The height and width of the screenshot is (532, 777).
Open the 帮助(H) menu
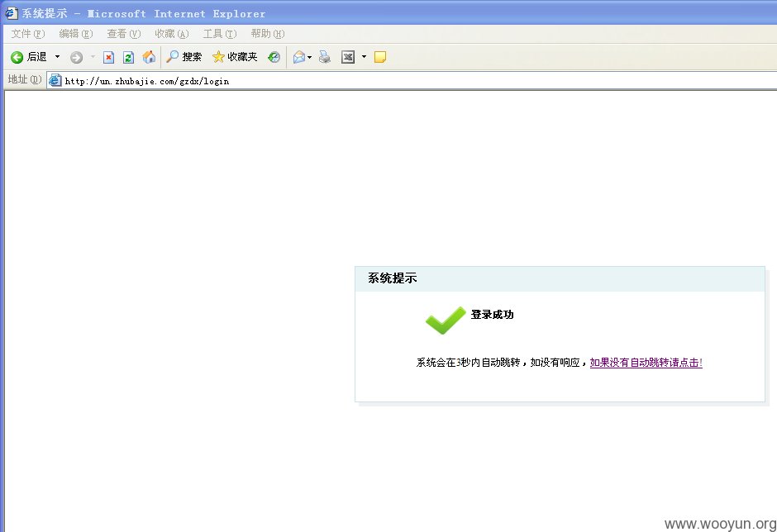click(268, 34)
